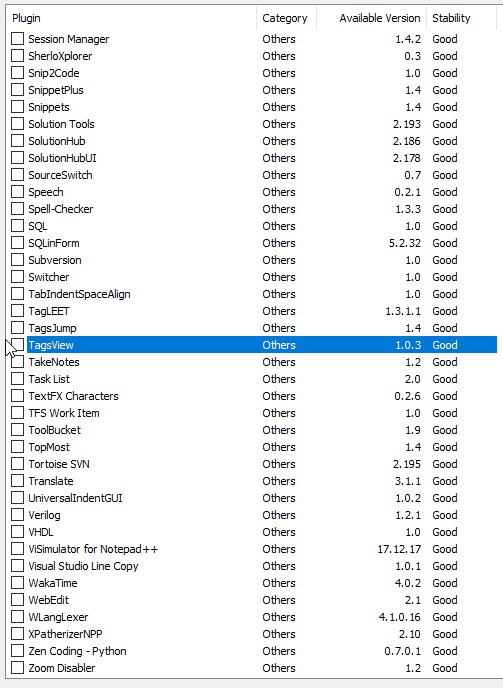Screen dimensions: 503x688
Task: Click the Good stability in Session Manager row
Action: pos(445,39)
